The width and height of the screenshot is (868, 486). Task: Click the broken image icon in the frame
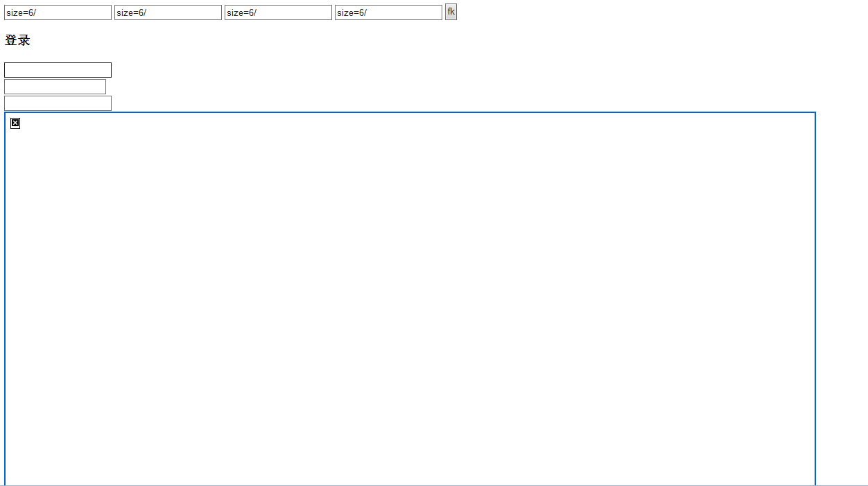coord(15,123)
